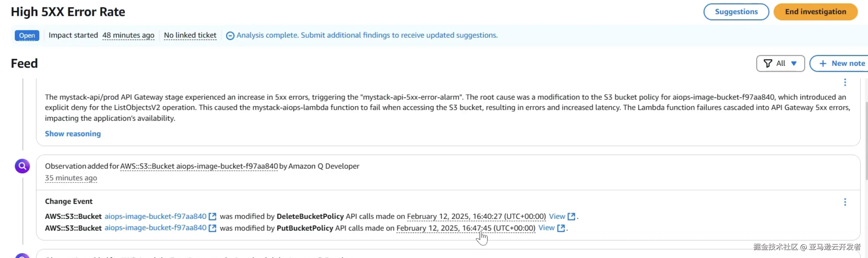
Task: Add a New note to feed
Action: tap(842, 63)
